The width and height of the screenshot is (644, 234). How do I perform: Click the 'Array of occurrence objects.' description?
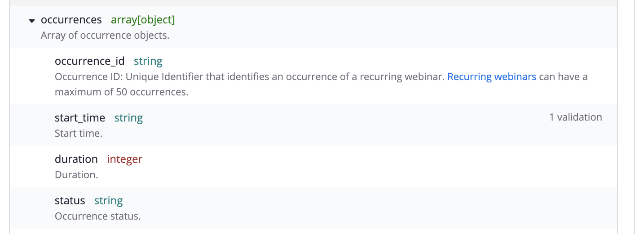(x=105, y=35)
